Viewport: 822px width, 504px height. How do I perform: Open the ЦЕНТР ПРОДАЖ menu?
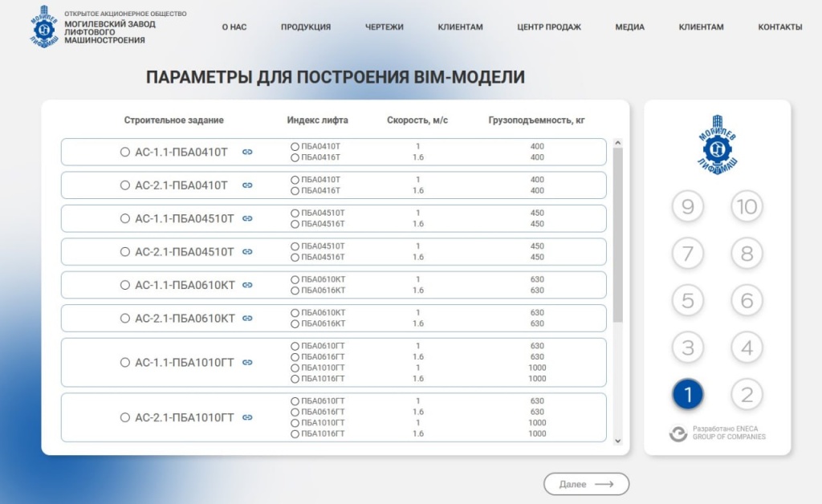(549, 26)
